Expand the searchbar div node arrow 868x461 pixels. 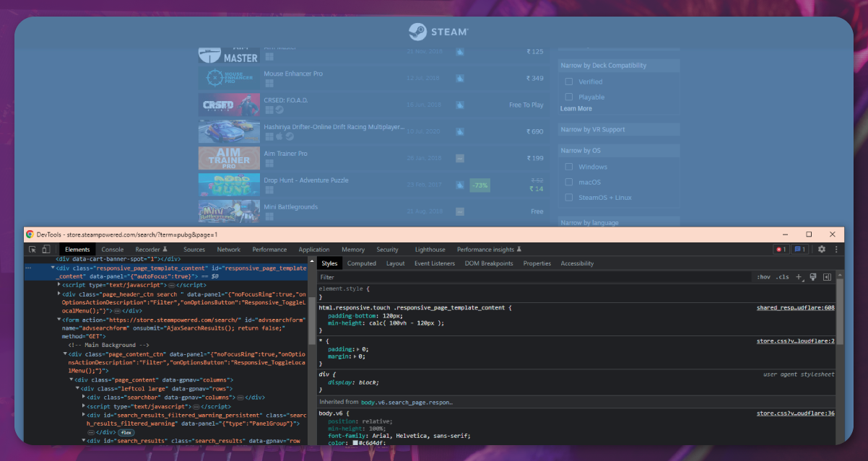[83, 397]
